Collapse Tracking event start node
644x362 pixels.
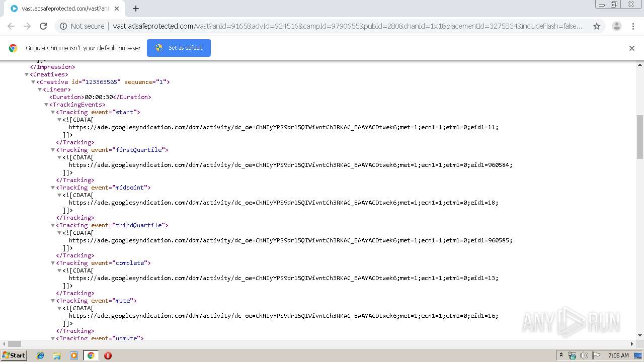pyautogui.click(x=53, y=112)
